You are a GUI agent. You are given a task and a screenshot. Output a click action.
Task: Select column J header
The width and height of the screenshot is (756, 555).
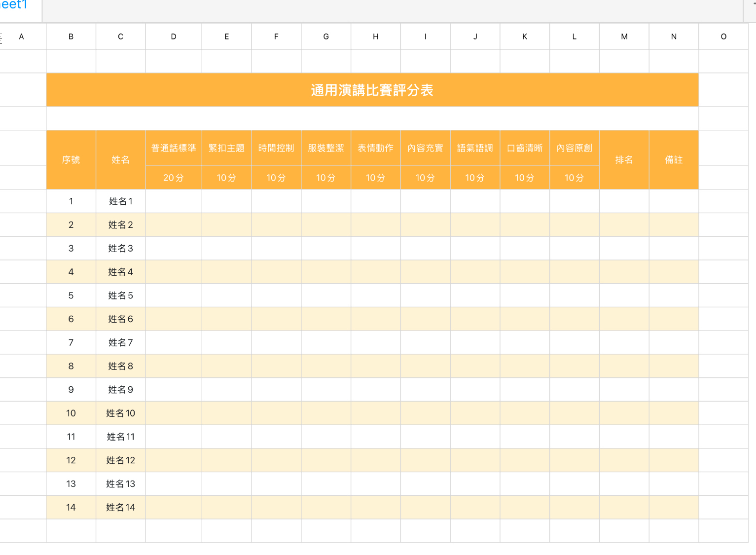pyautogui.click(x=475, y=37)
